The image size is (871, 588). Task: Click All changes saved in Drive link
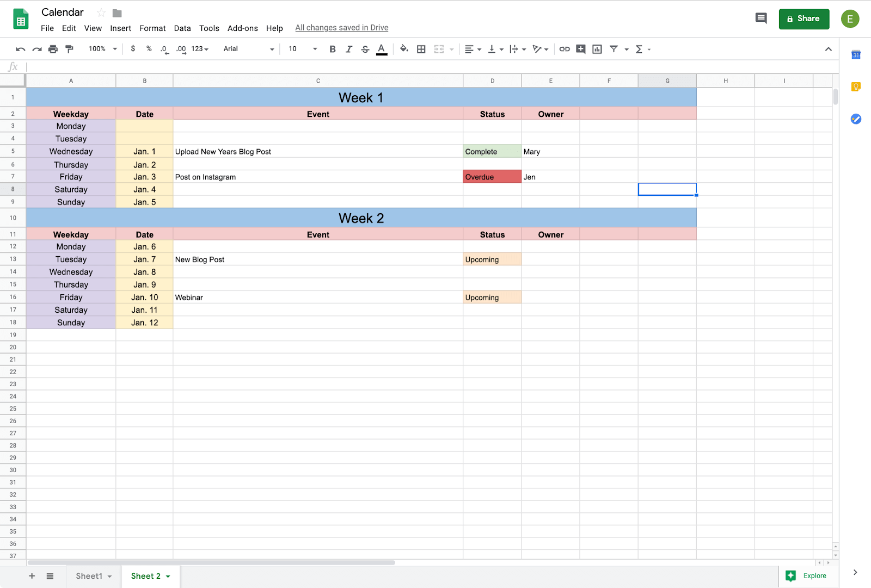pos(342,28)
